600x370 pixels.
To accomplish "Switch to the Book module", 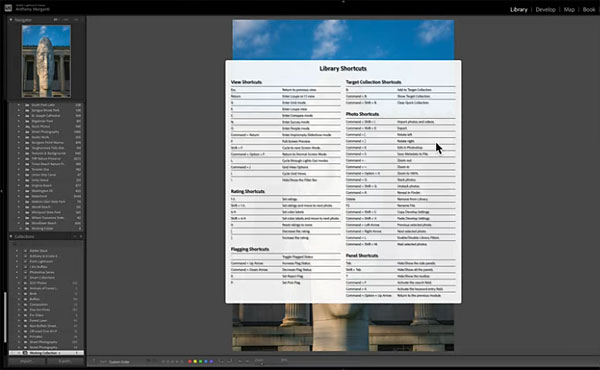I will tap(589, 10).
